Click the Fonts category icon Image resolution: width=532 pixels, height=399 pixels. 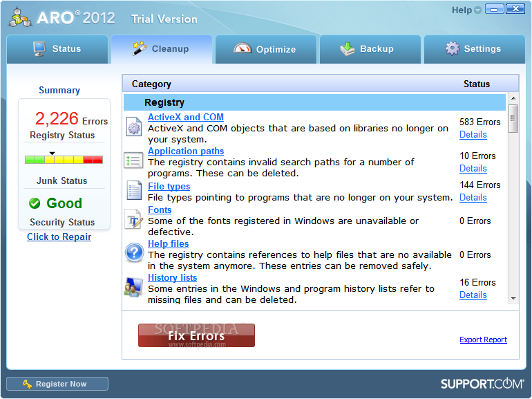(133, 220)
